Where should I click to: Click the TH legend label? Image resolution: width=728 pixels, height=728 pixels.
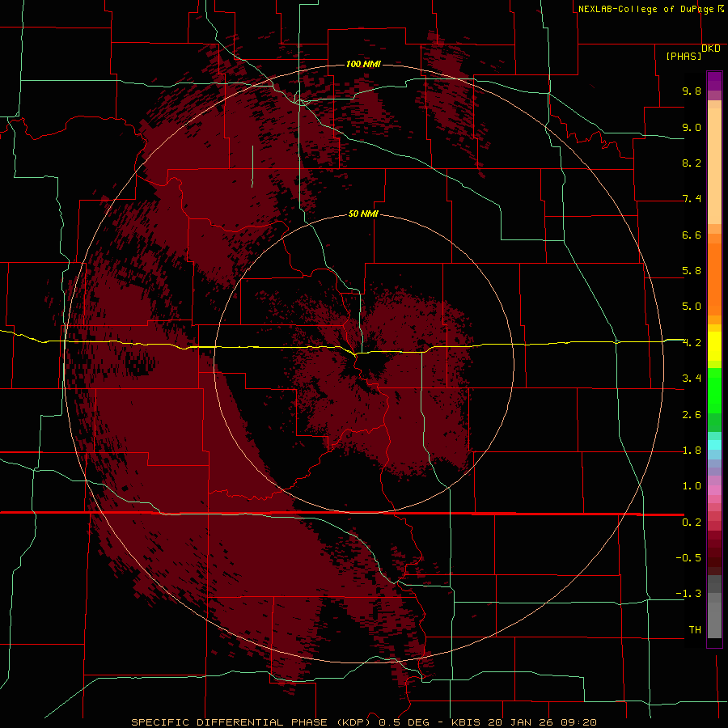[x=695, y=630]
